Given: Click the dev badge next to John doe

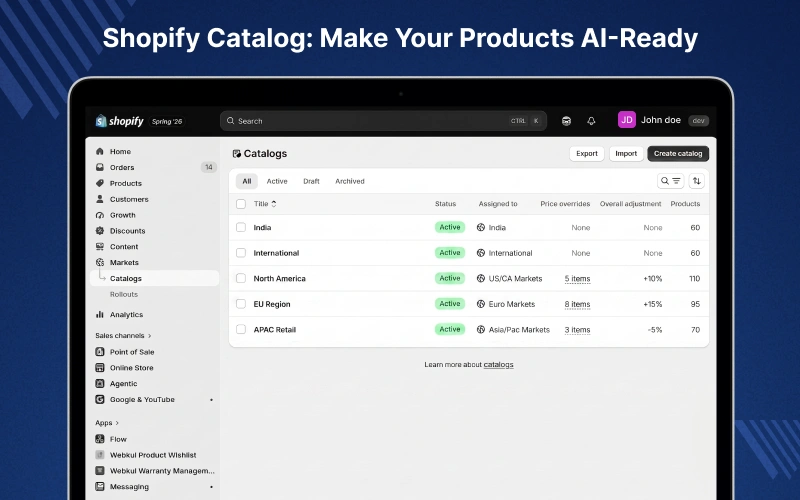Looking at the screenshot, I should click(x=698, y=121).
